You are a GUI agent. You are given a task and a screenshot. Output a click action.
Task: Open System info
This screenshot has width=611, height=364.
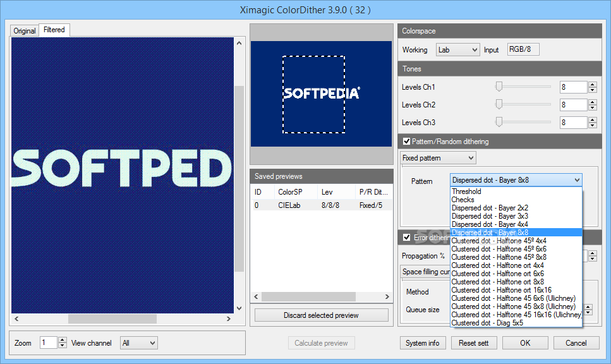coord(423,343)
